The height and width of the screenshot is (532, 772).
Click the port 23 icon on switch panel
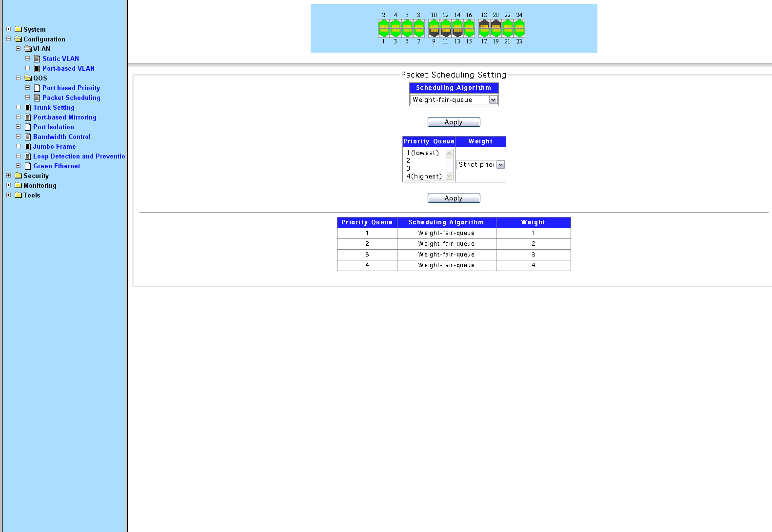(519, 32)
